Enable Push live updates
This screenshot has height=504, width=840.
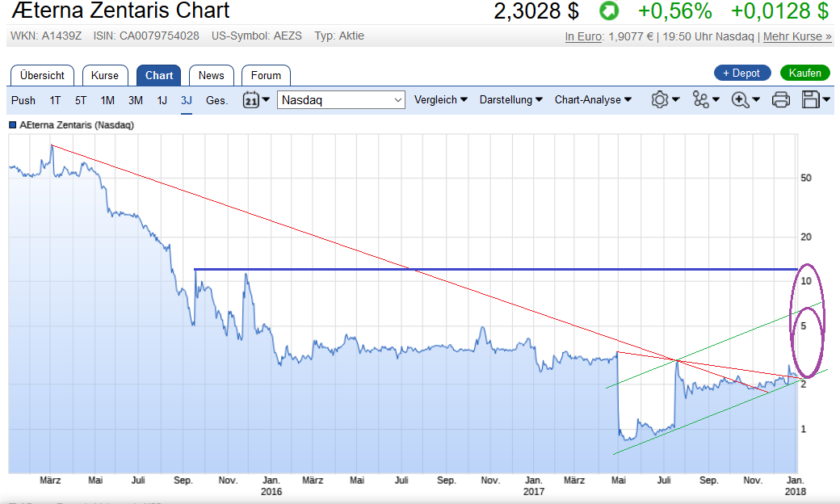coord(23,100)
